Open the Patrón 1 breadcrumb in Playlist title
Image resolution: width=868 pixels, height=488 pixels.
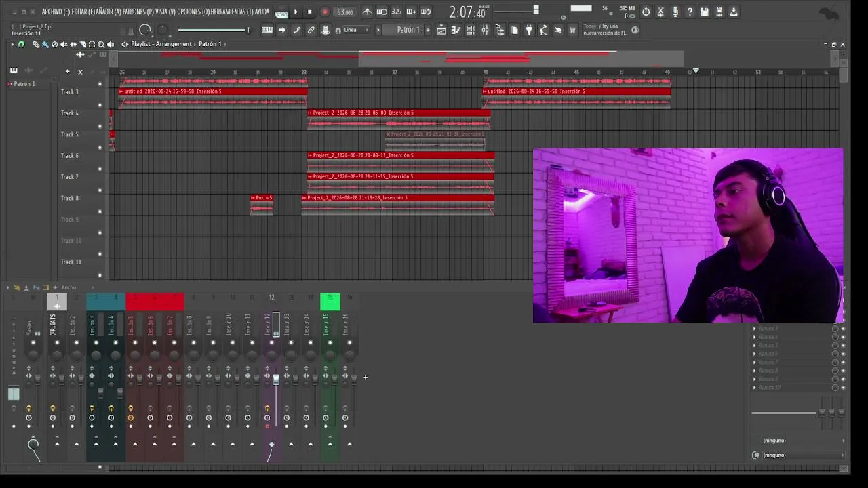(210, 44)
